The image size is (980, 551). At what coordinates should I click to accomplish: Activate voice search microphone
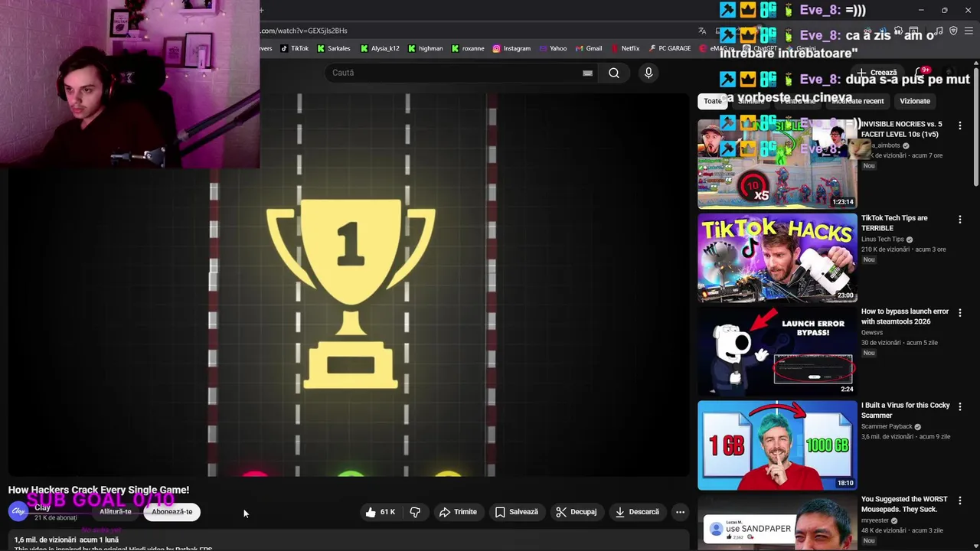pos(648,73)
